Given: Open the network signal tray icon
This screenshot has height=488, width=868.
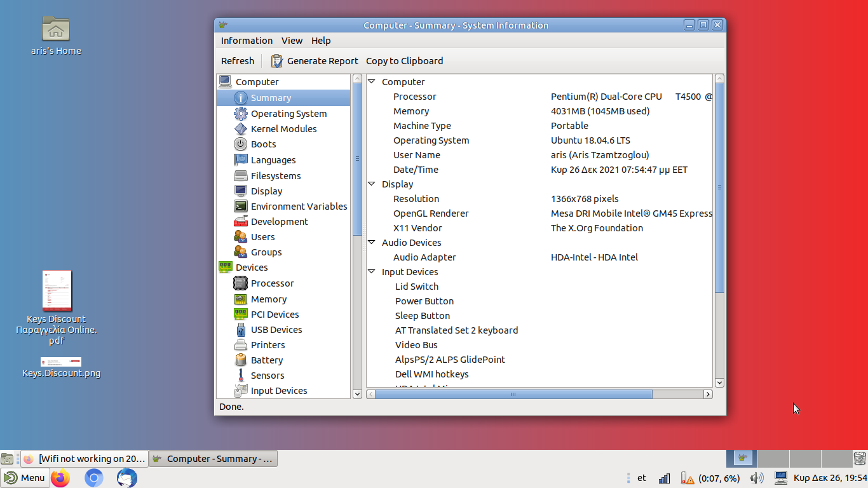Looking at the screenshot, I should pos(664,478).
